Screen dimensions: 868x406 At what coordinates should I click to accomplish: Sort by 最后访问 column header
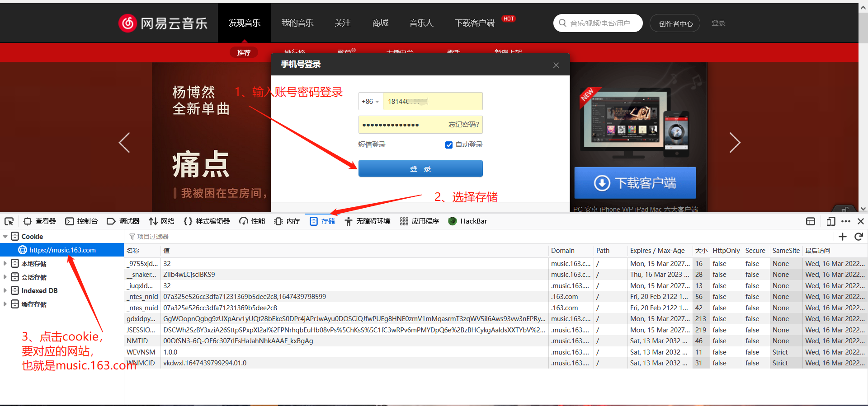[x=835, y=251]
